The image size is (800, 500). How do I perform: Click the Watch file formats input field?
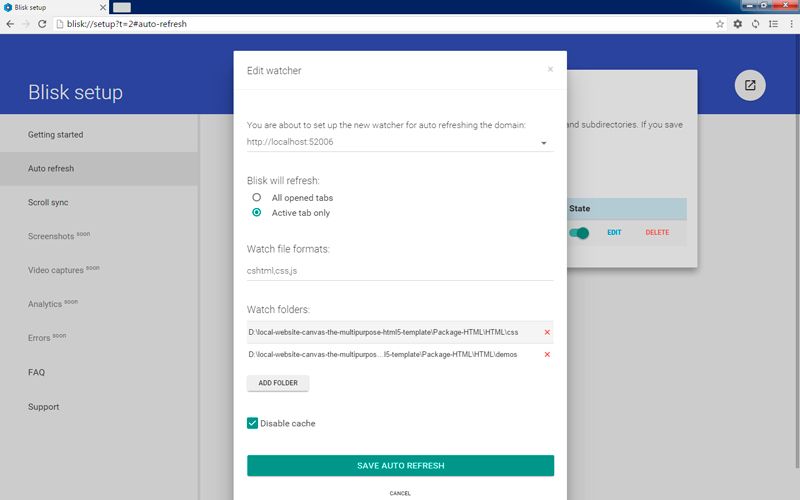pos(400,271)
